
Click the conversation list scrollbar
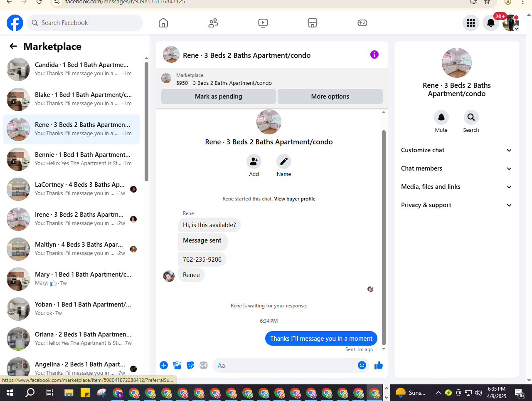click(x=146, y=121)
